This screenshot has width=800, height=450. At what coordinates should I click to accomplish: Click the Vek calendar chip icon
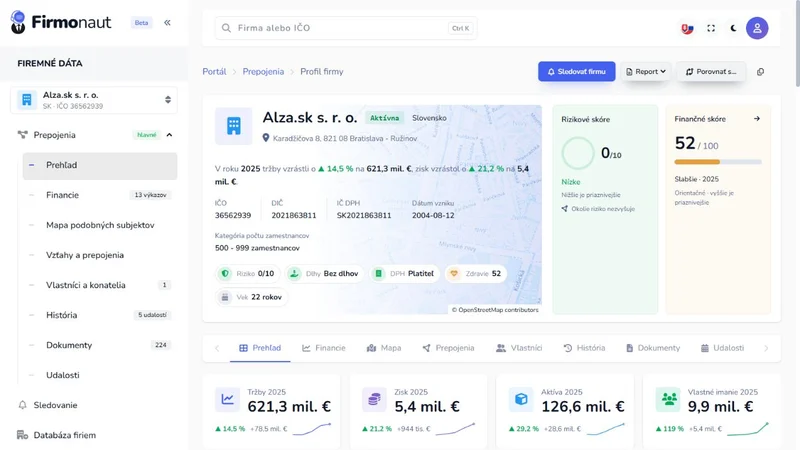[225, 297]
